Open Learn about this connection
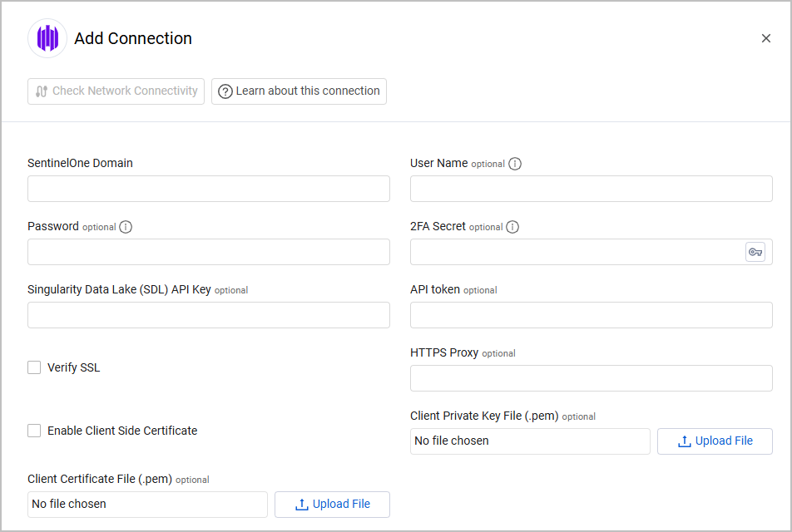 pos(299,91)
